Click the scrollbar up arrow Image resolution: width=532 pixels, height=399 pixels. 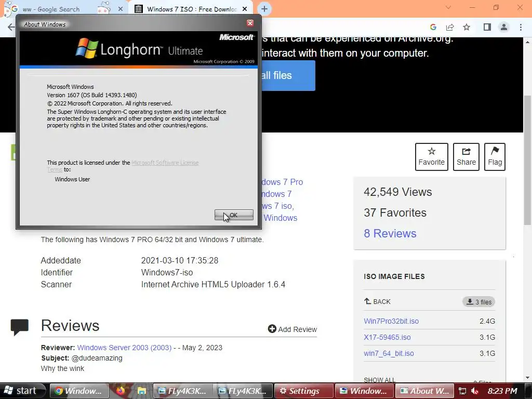click(x=527, y=42)
